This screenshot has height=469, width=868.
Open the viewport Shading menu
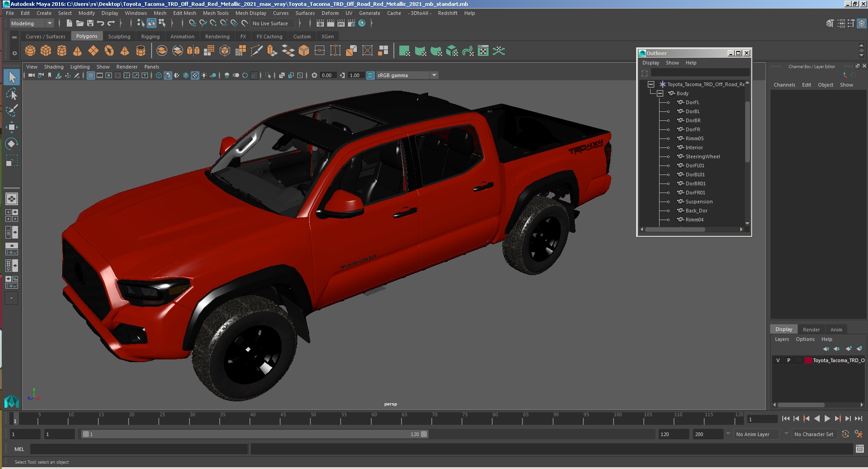(x=54, y=67)
